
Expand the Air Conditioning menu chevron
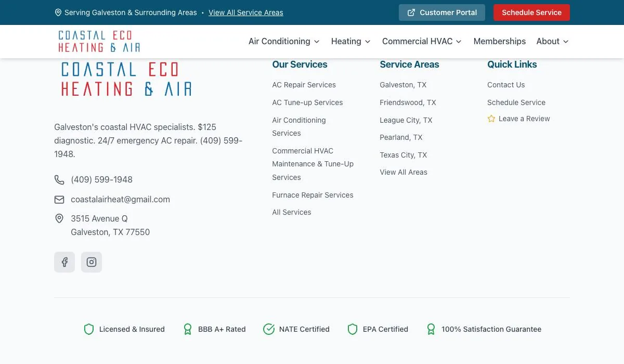tap(317, 42)
